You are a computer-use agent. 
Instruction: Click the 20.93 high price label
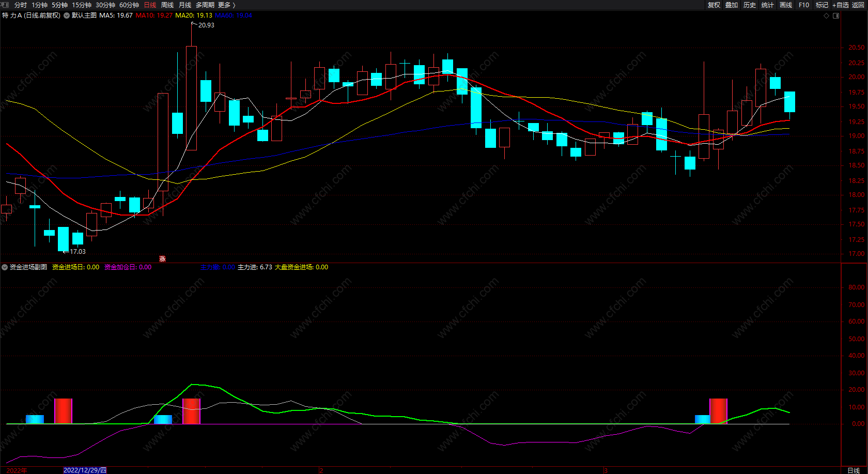pos(206,25)
